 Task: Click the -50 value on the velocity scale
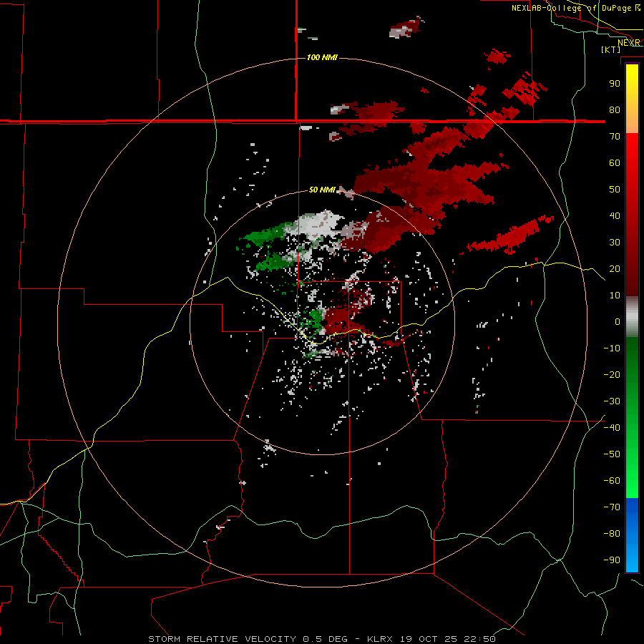[612, 454]
